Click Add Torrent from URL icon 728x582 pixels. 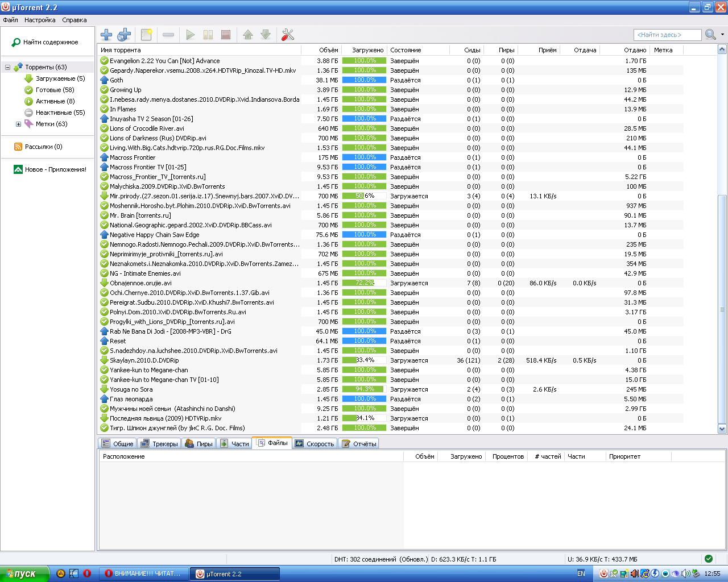[124, 35]
